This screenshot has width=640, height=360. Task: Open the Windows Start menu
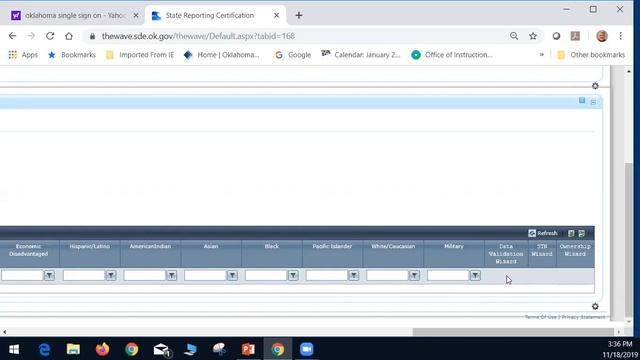coord(14,349)
